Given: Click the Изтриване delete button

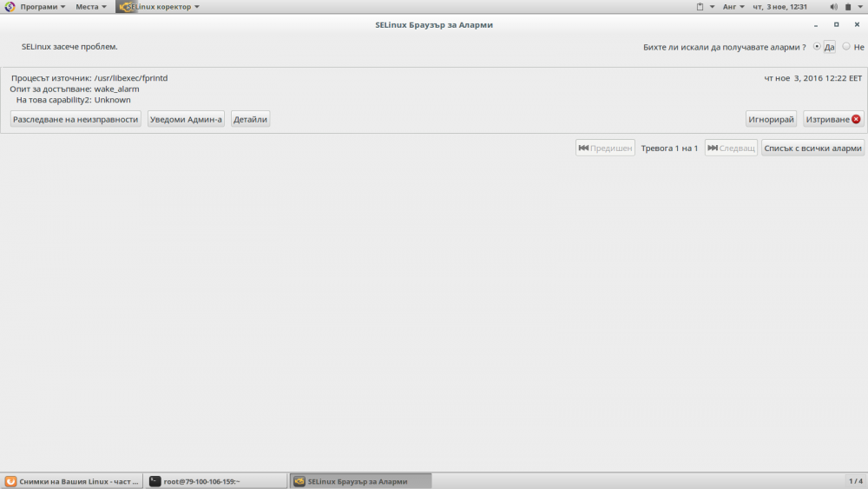Looking at the screenshot, I should tap(833, 119).
